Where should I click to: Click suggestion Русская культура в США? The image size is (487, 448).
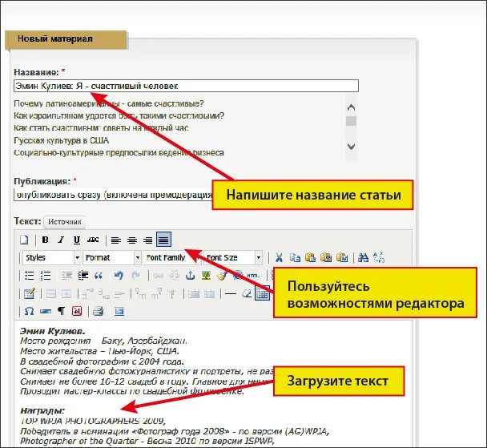(x=61, y=140)
